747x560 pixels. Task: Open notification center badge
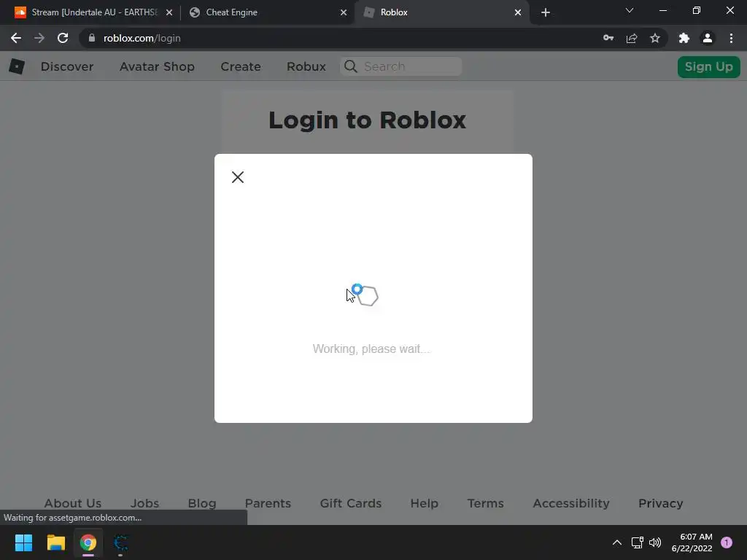[x=726, y=542]
